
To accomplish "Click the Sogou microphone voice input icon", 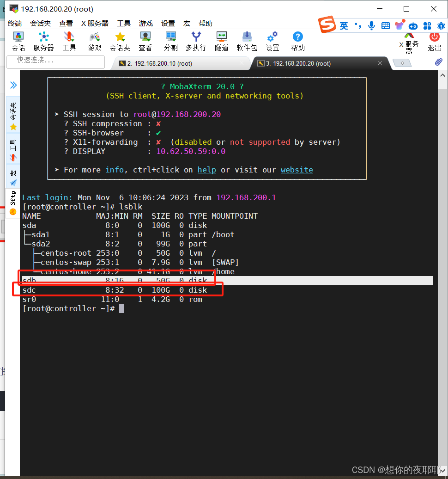I will click(x=371, y=26).
